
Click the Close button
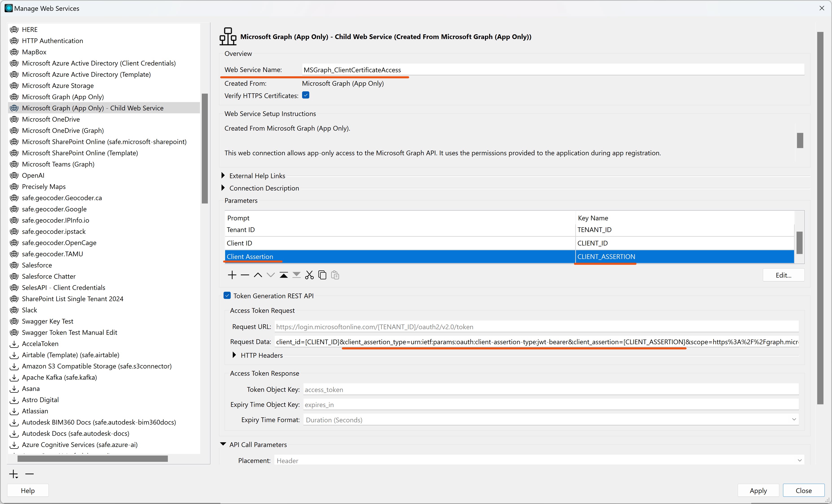pos(804,491)
